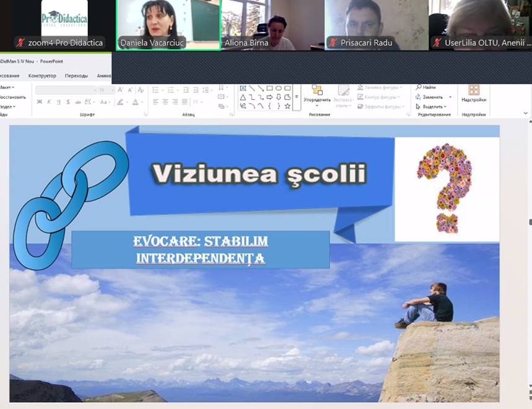Click the text highlight color icon
This screenshot has width=532, height=409.
tap(120, 102)
